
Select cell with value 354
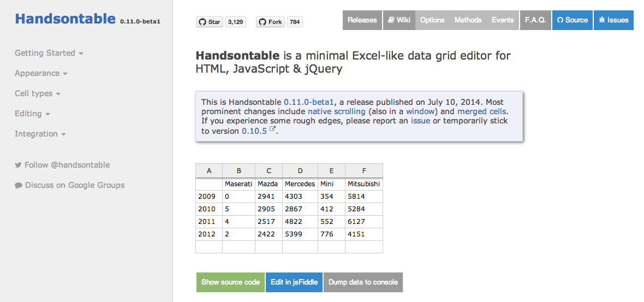pos(331,197)
